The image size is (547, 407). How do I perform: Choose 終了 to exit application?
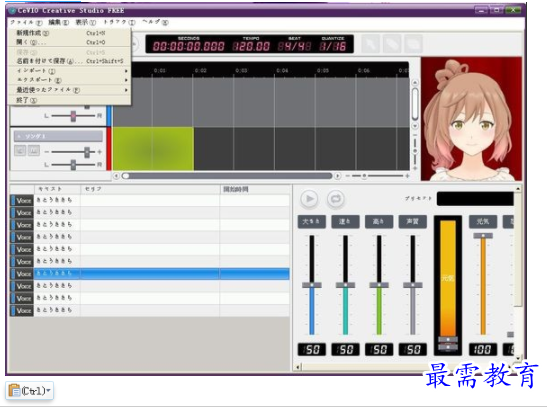pyautogui.click(x=69, y=100)
